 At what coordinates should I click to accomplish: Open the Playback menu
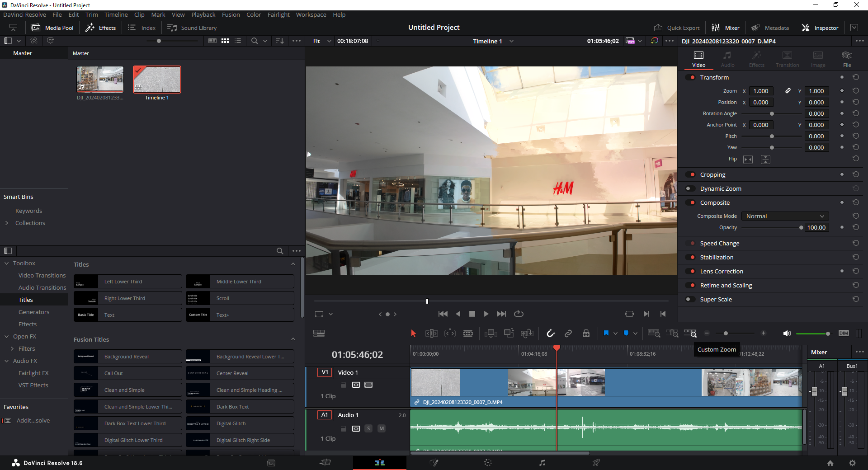pyautogui.click(x=203, y=14)
